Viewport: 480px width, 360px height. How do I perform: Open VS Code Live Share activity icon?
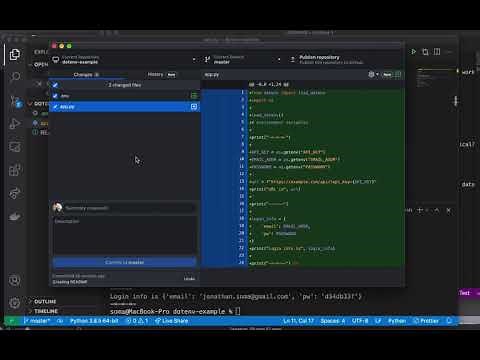[x=15, y=193]
